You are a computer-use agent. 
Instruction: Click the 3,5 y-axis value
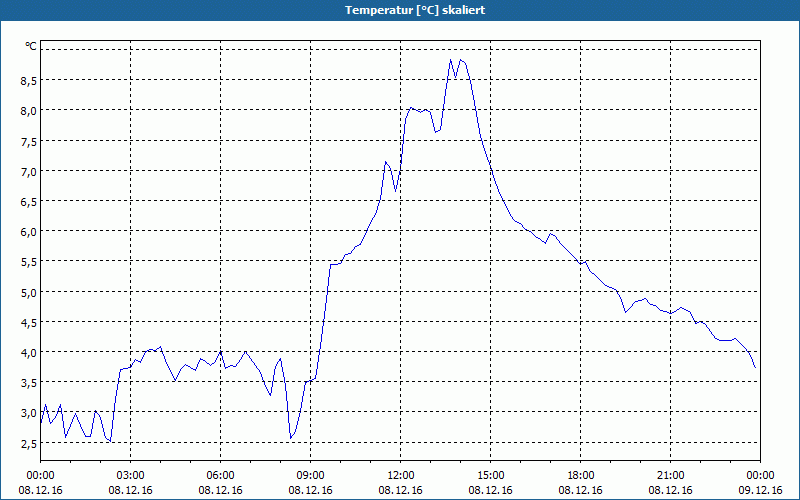tap(29, 383)
